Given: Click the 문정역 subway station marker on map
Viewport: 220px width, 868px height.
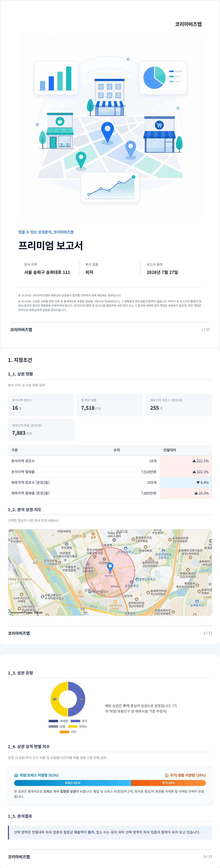Looking at the screenshot, I should click(102, 545).
